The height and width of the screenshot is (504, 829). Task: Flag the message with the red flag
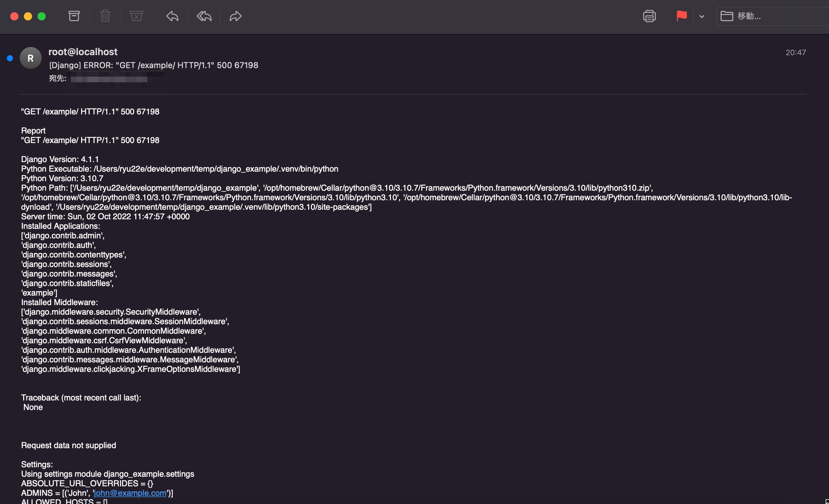click(x=682, y=16)
